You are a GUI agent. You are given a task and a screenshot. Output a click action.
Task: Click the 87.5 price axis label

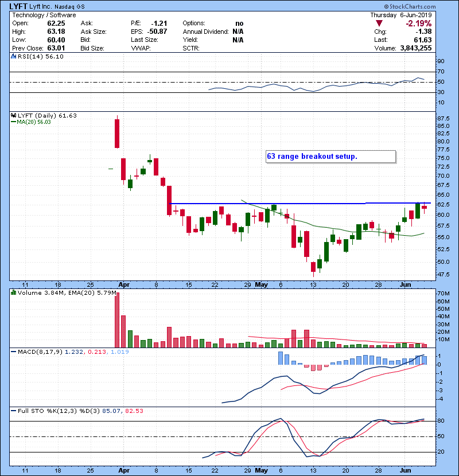click(444, 118)
